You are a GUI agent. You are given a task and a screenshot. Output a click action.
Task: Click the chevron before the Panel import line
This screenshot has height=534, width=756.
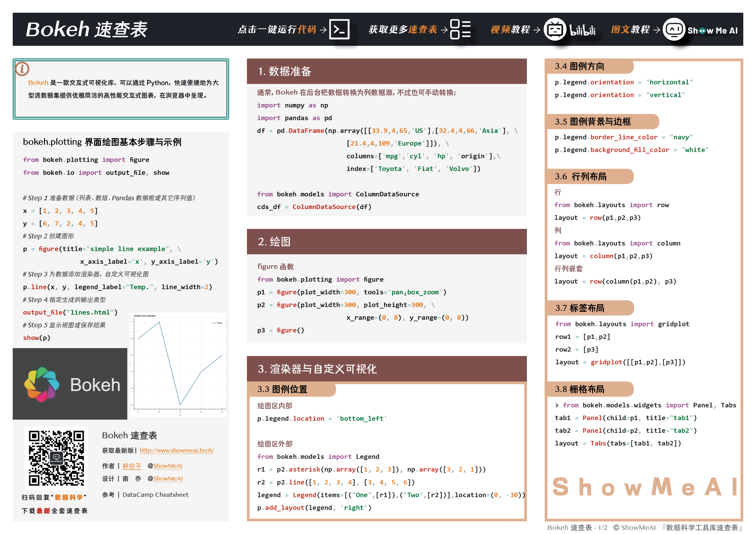tap(557, 405)
